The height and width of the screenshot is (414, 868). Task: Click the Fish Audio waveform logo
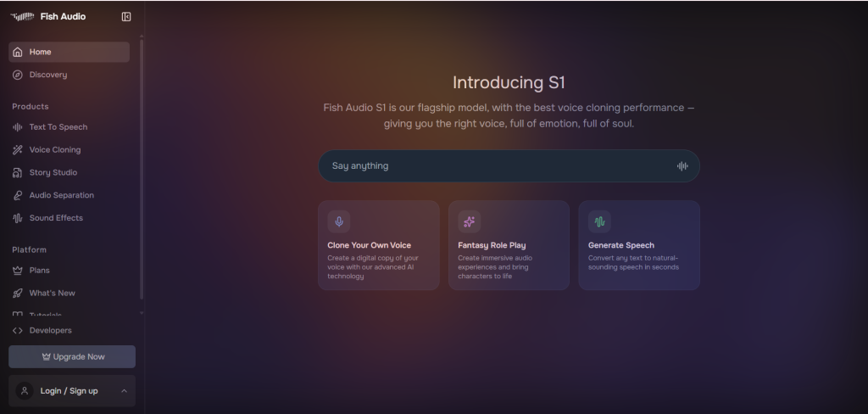click(x=22, y=16)
